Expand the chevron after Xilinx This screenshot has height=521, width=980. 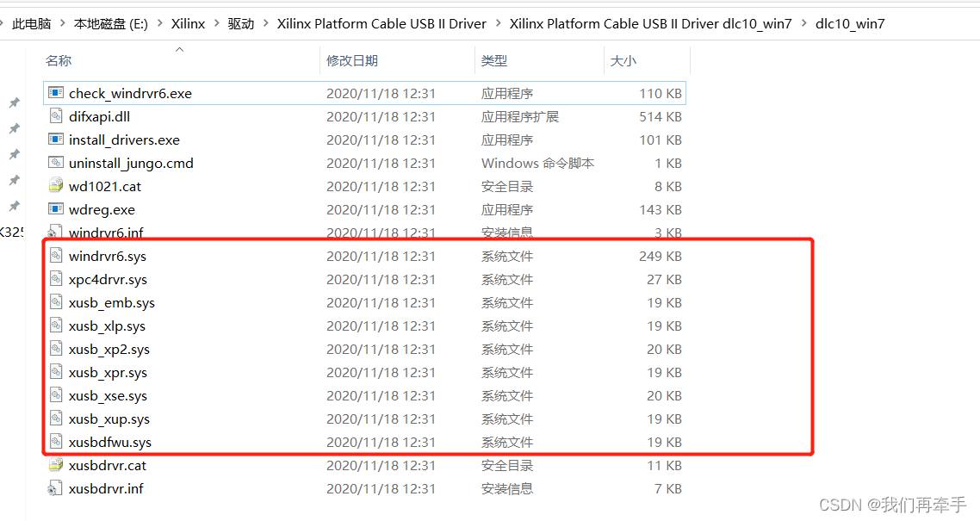click(216, 24)
